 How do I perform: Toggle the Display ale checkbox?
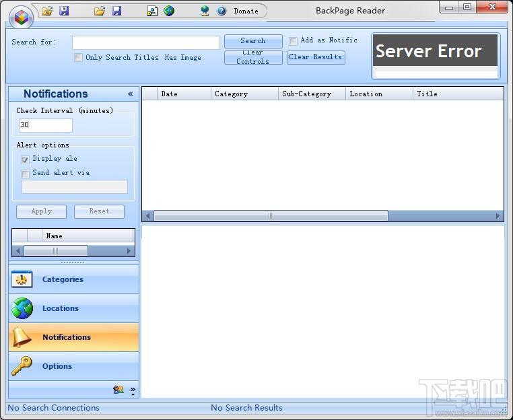click(x=25, y=160)
